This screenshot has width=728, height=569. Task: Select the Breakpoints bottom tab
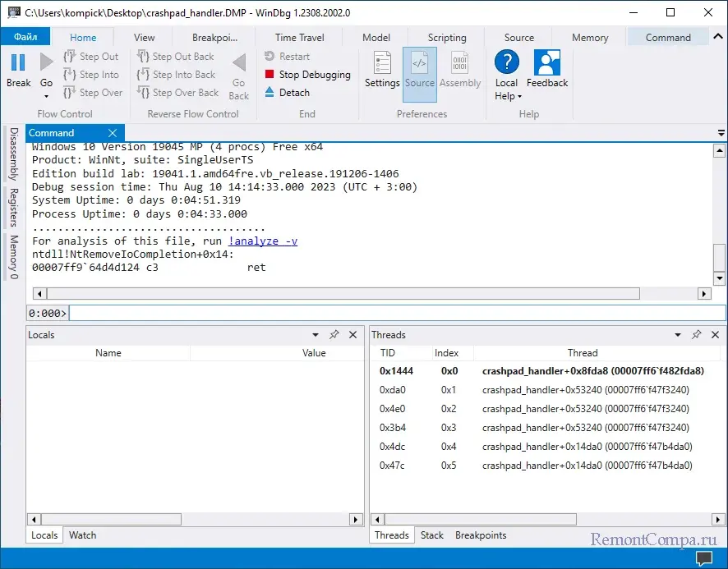pos(481,535)
